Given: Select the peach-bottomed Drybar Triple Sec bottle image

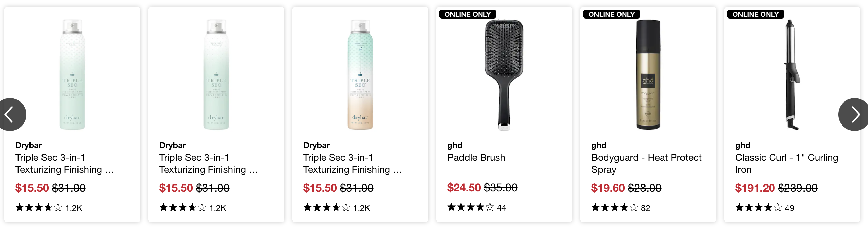Looking at the screenshot, I should pos(360,75).
